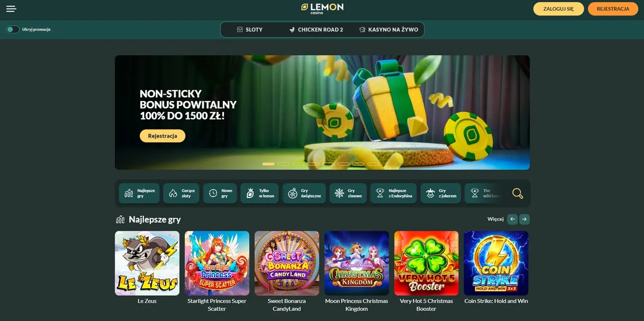Show next games with right arrow

[x=525, y=219]
